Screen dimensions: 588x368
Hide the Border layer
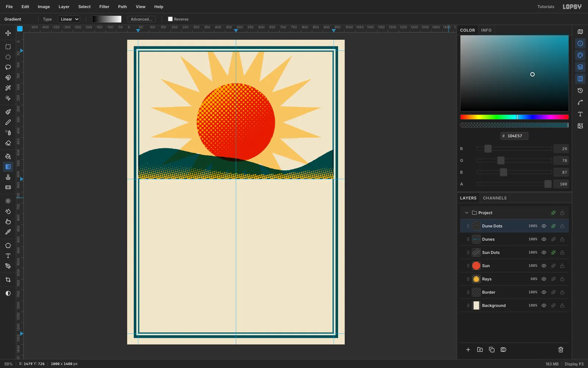[x=544, y=292]
